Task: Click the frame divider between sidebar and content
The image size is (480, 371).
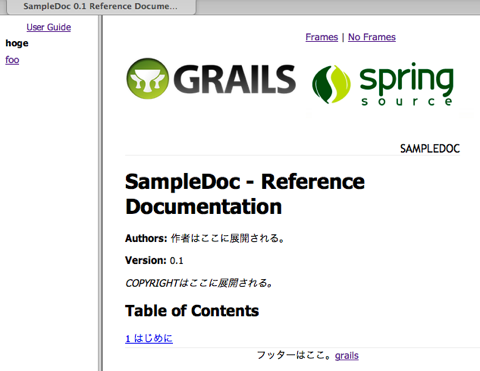Action: (x=100, y=193)
